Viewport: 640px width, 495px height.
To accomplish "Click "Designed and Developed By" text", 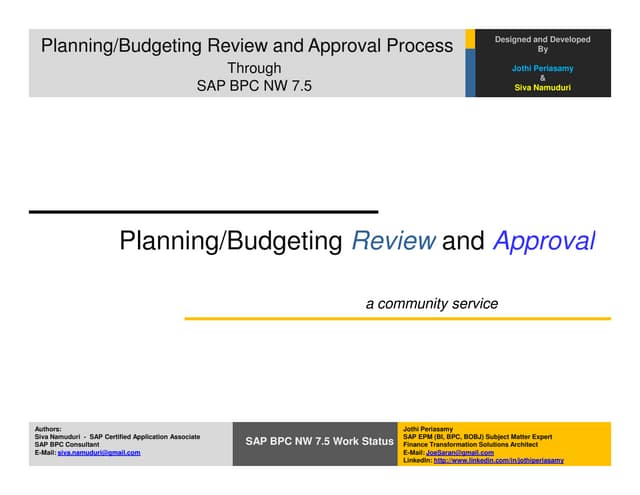I will point(542,44).
